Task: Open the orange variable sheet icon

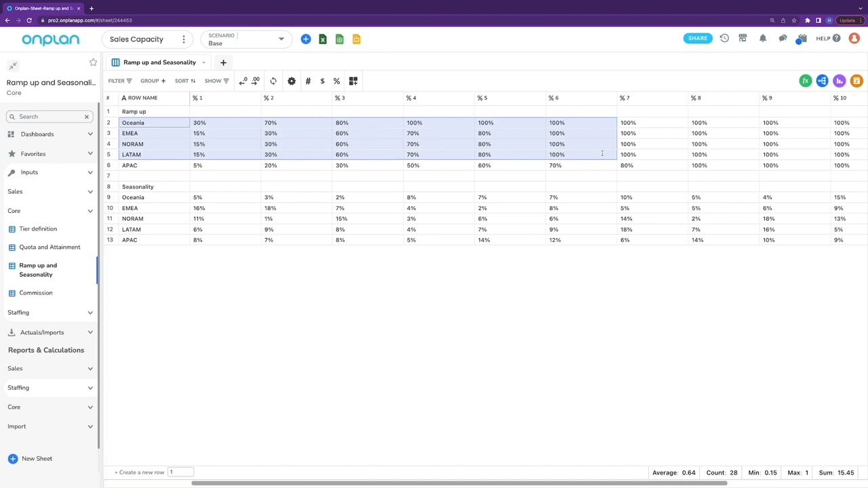Action: [x=856, y=81]
